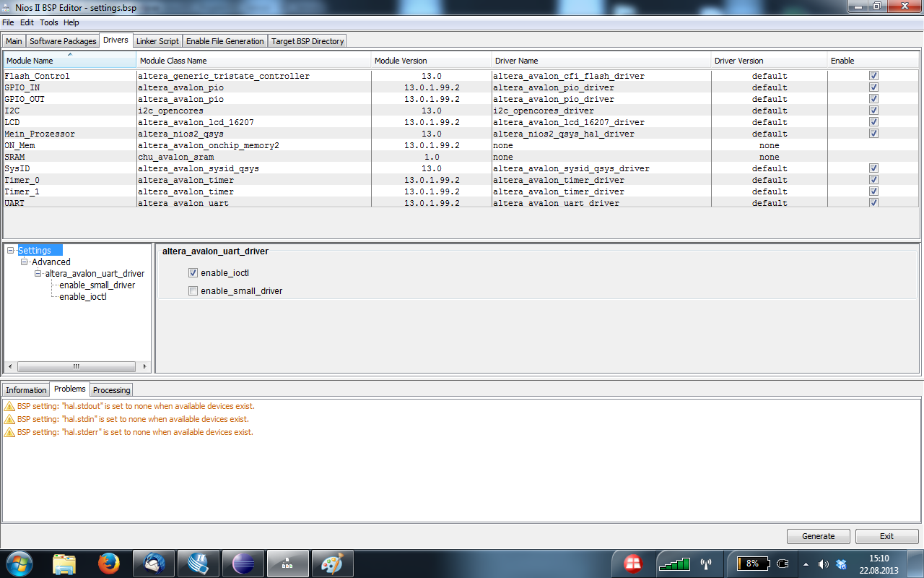924x578 pixels.
Task: Disable the Flash_Control driver checkbox
Action: tap(873, 76)
